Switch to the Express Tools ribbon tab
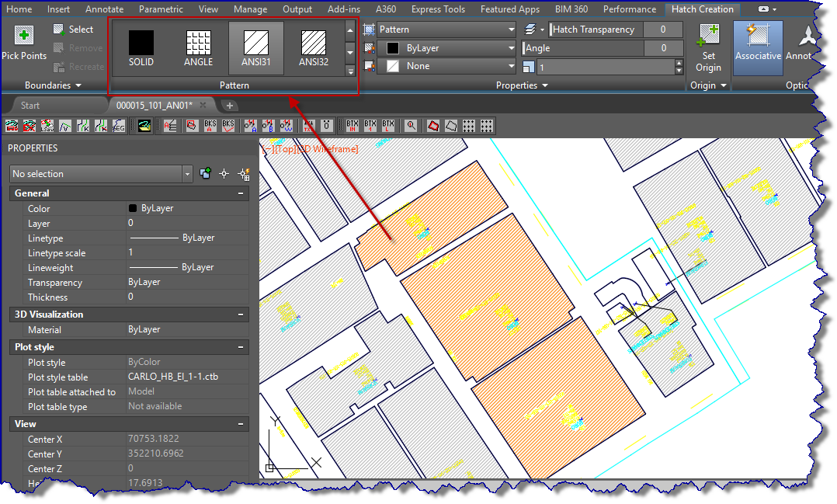The image size is (837, 504). tap(438, 9)
